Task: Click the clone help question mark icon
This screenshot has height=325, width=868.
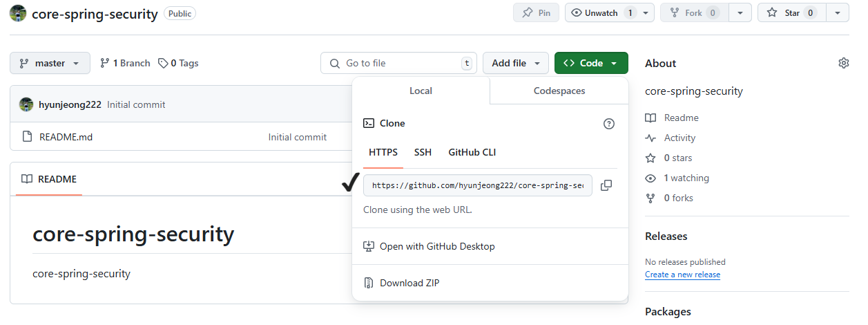Action: pos(609,124)
